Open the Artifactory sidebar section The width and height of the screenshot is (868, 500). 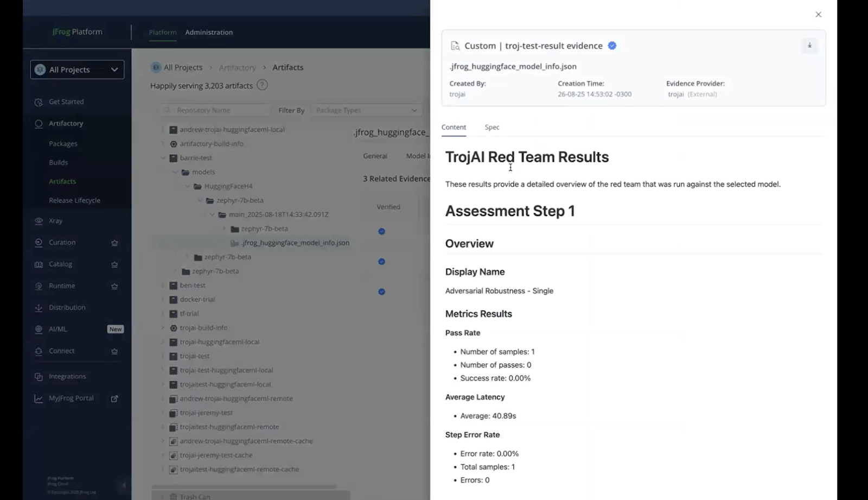point(66,123)
